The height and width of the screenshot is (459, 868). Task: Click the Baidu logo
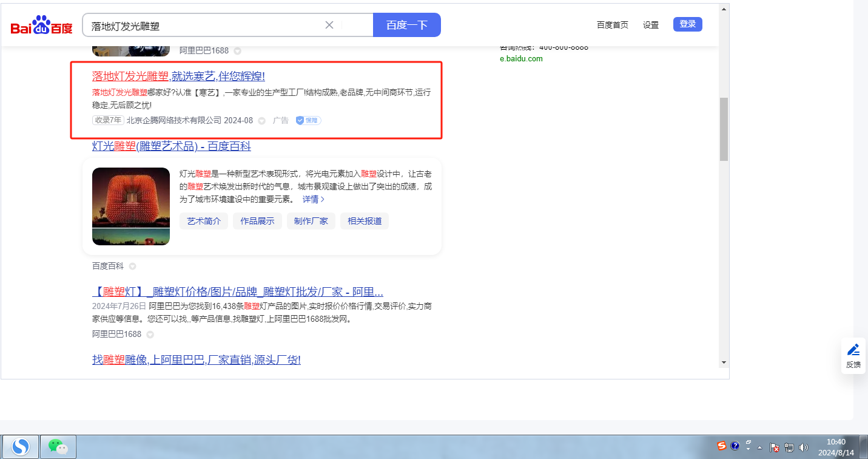41,25
